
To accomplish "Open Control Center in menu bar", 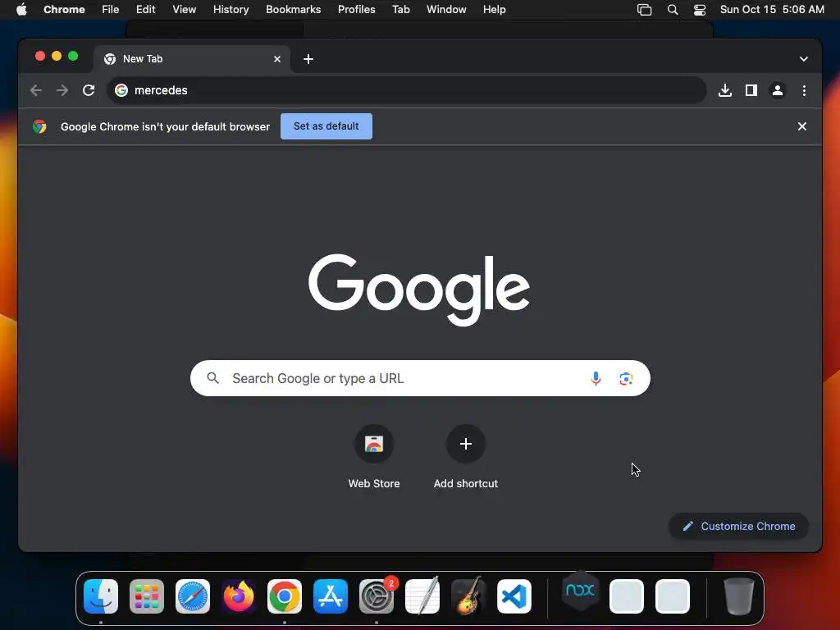I will 699,10.
